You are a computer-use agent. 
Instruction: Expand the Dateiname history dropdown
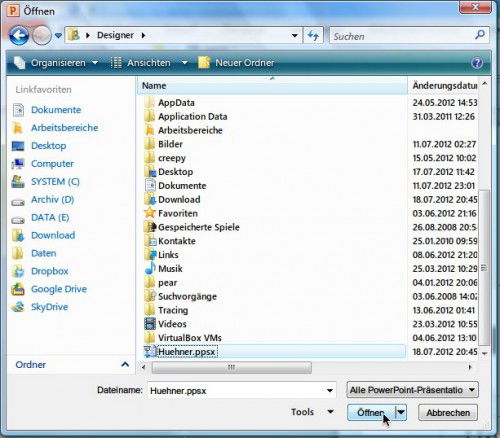tap(330, 390)
